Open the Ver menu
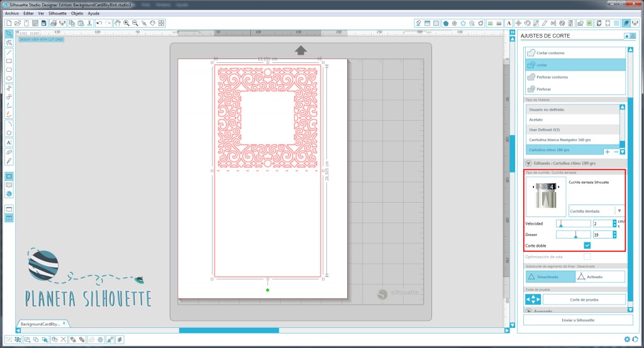 pyautogui.click(x=41, y=13)
